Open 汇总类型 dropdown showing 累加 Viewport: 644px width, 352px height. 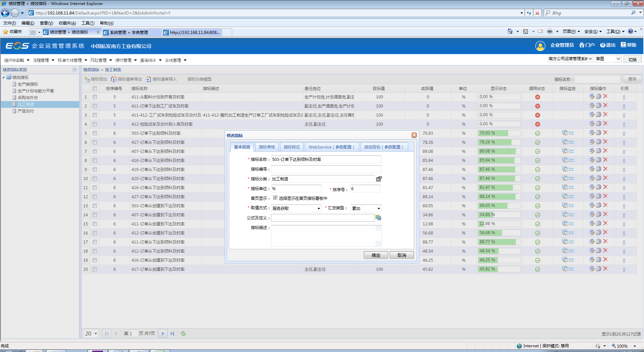366,209
